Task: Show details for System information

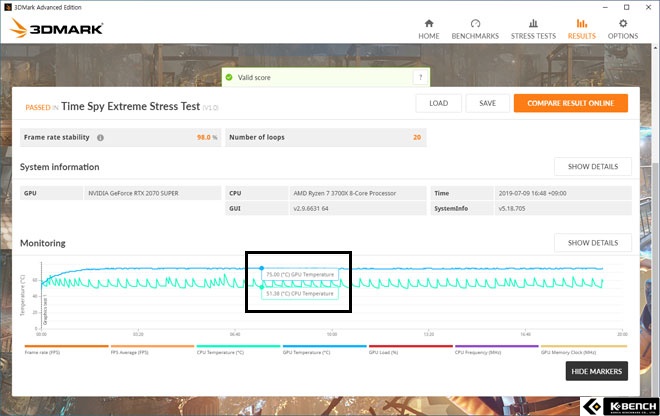Action: (x=593, y=167)
